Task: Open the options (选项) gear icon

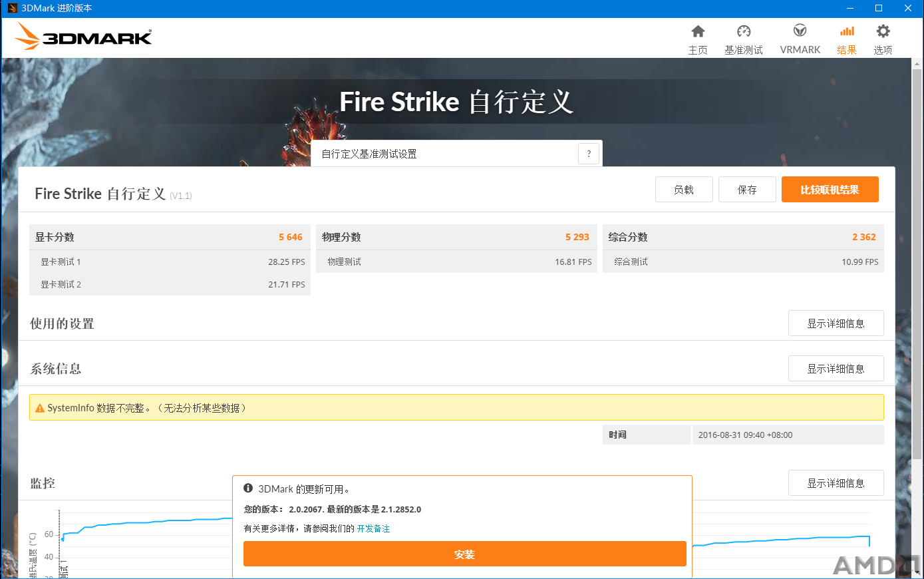Action: (x=883, y=31)
